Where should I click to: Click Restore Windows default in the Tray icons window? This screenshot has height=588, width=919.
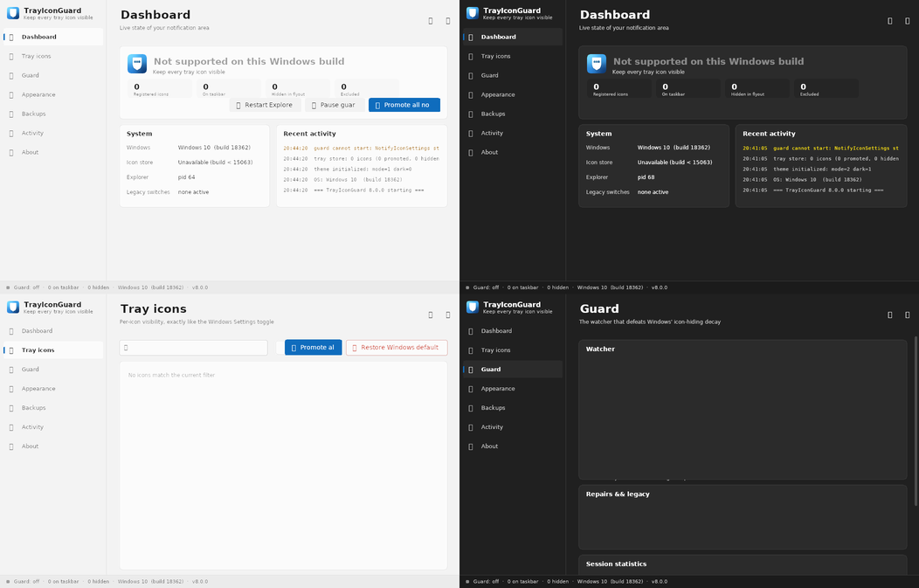click(x=397, y=348)
